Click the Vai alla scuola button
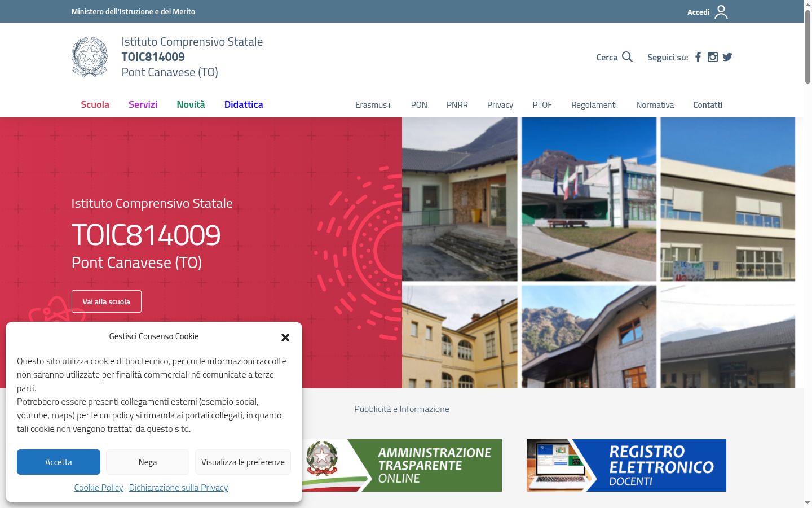The width and height of the screenshot is (812, 508). [x=107, y=301]
